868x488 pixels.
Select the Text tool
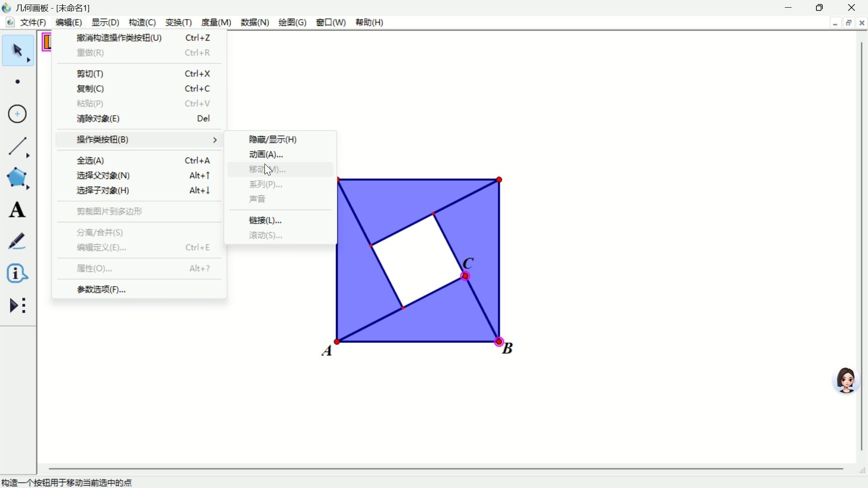click(x=18, y=210)
